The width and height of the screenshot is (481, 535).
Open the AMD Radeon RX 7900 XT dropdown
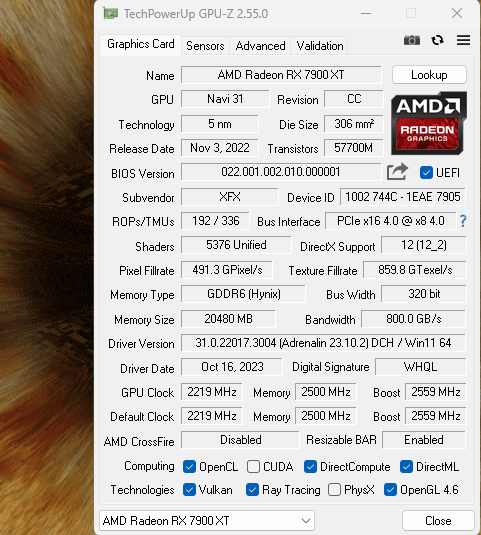(x=207, y=520)
